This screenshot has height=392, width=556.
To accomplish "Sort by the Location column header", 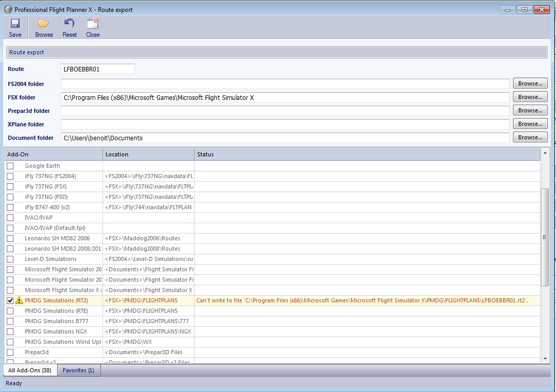I will (x=148, y=154).
